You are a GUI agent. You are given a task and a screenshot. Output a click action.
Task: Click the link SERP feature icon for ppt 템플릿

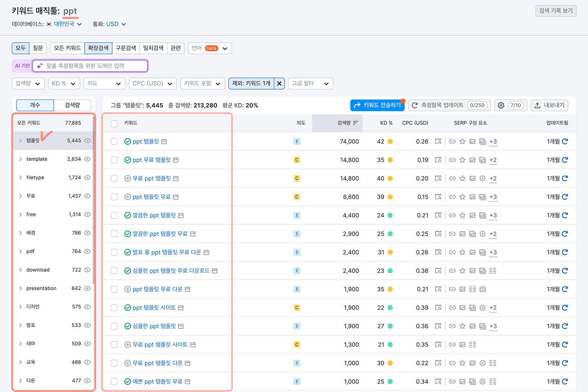click(x=452, y=141)
